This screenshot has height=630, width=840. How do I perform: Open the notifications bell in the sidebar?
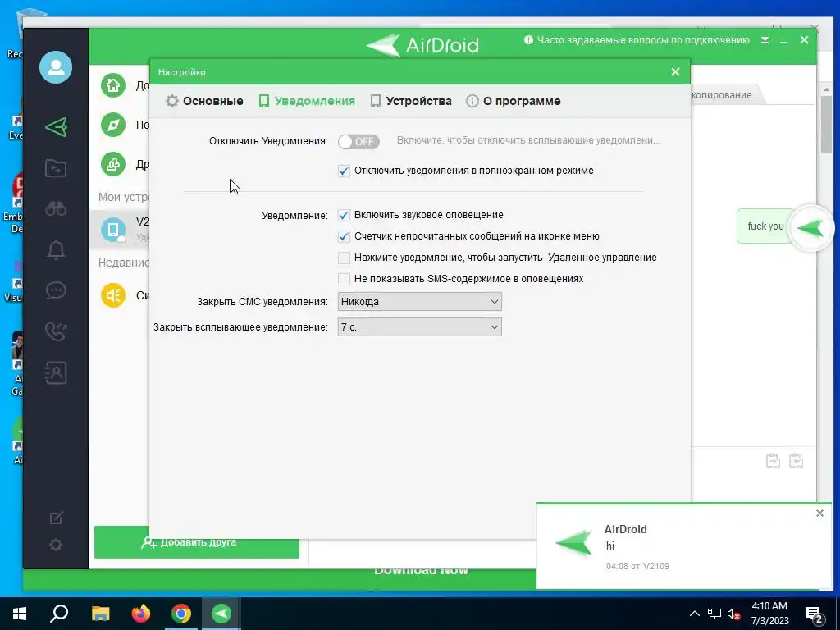[x=56, y=249]
